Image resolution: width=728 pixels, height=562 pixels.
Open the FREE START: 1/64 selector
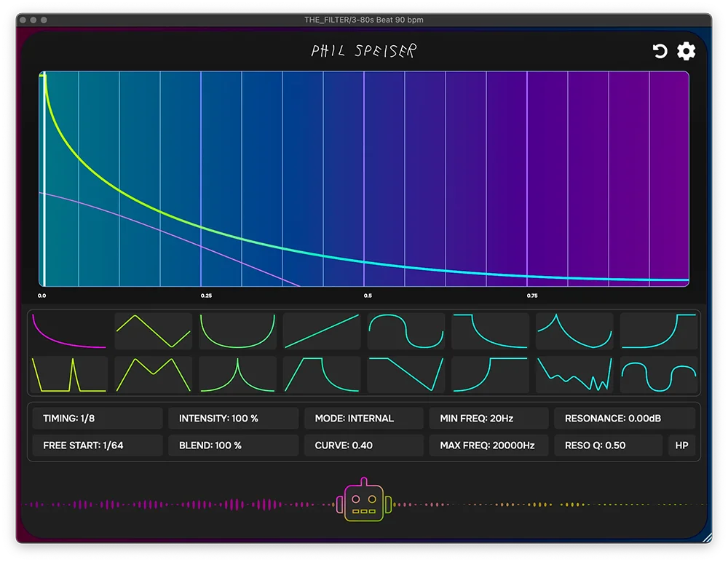pyautogui.click(x=97, y=445)
